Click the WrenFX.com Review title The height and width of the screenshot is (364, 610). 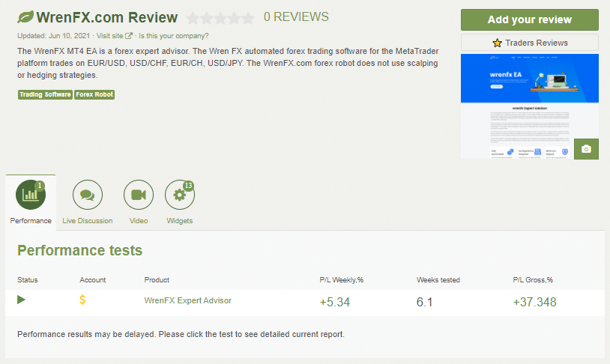click(107, 17)
